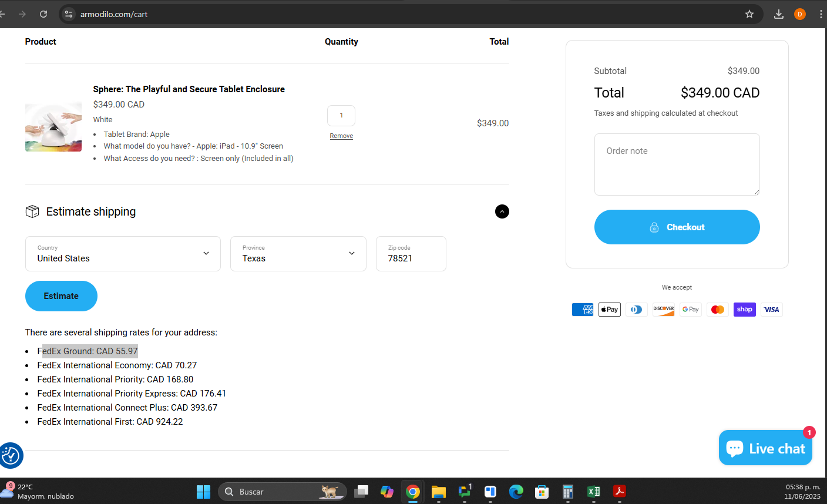Open the orange Chrome profile avatar
The image size is (827, 504).
click(x=800, y=14)
